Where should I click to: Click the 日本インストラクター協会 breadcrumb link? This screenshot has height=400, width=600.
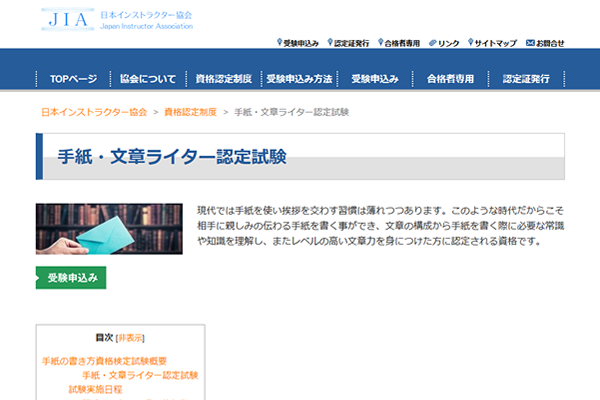94,112
